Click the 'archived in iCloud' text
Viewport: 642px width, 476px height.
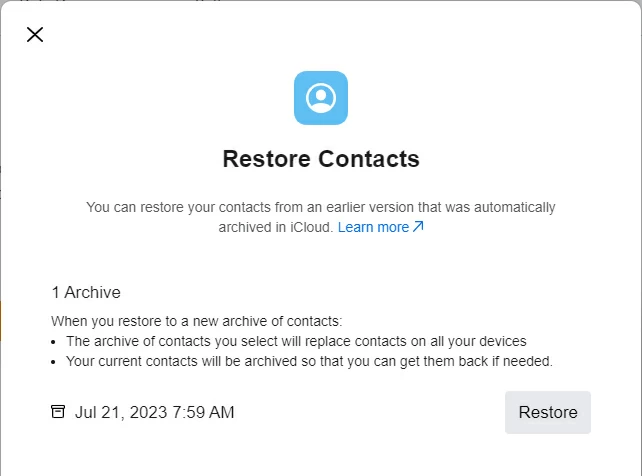pyautogui.click(x=275, y=227)
